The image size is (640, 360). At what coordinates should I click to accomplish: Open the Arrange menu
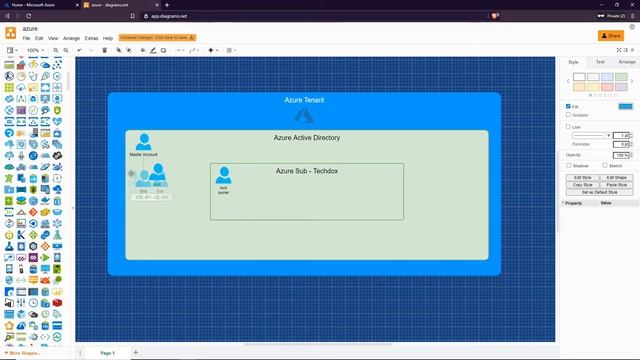pos(71,38)
